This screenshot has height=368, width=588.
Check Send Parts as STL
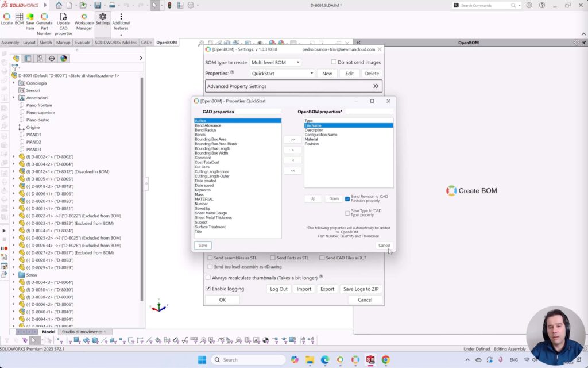tap(273, 258)
